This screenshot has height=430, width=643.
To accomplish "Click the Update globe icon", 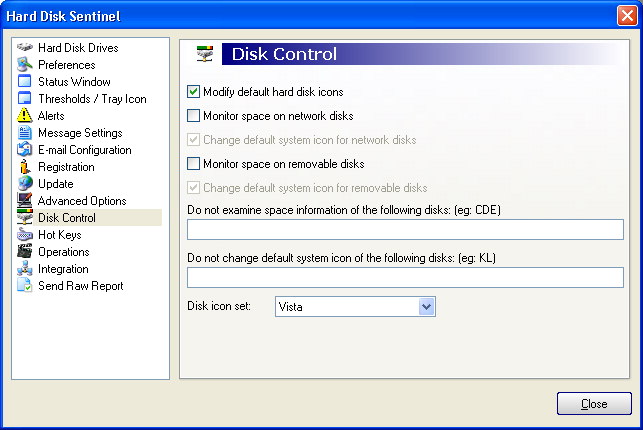I will pos(25,184).
